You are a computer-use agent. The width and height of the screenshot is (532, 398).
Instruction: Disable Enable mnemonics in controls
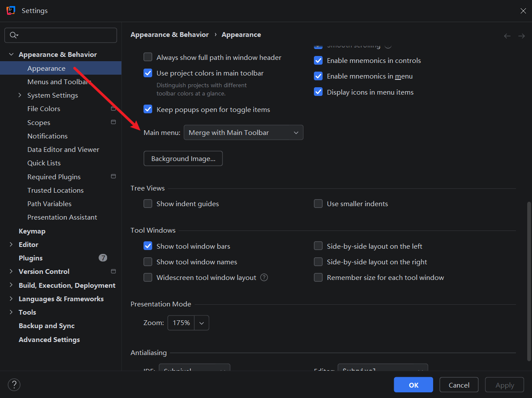point(318,60)
